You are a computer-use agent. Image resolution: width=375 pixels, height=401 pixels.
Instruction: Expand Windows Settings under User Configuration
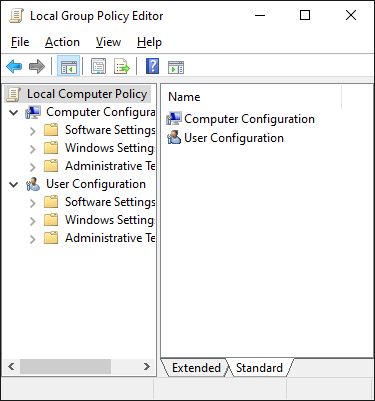pyautogui.click(x=32, y=221)
